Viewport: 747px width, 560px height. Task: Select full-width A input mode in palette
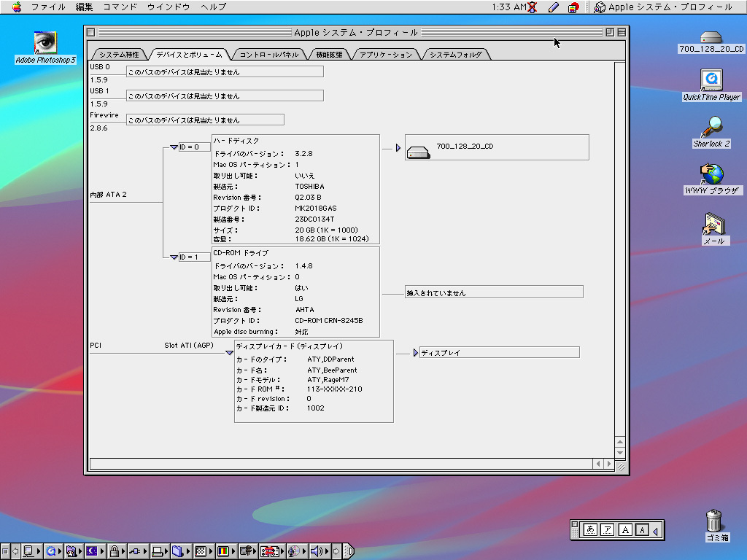(625, 529)
